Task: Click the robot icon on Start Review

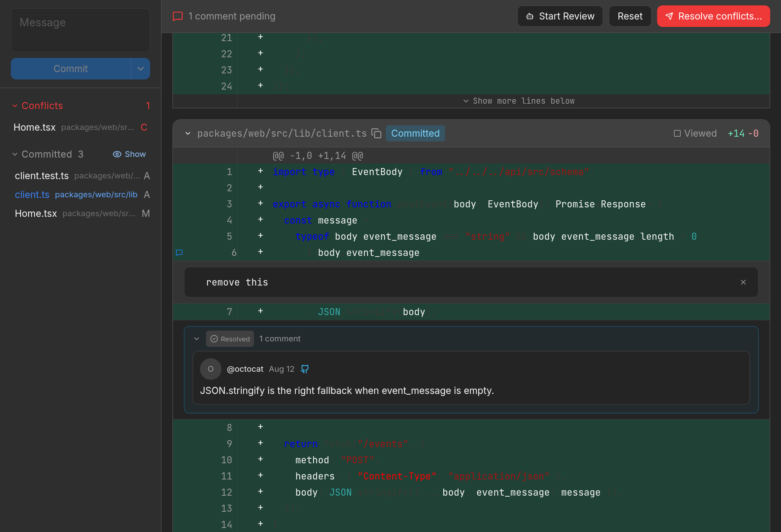Action: click(x=530, y=16)
